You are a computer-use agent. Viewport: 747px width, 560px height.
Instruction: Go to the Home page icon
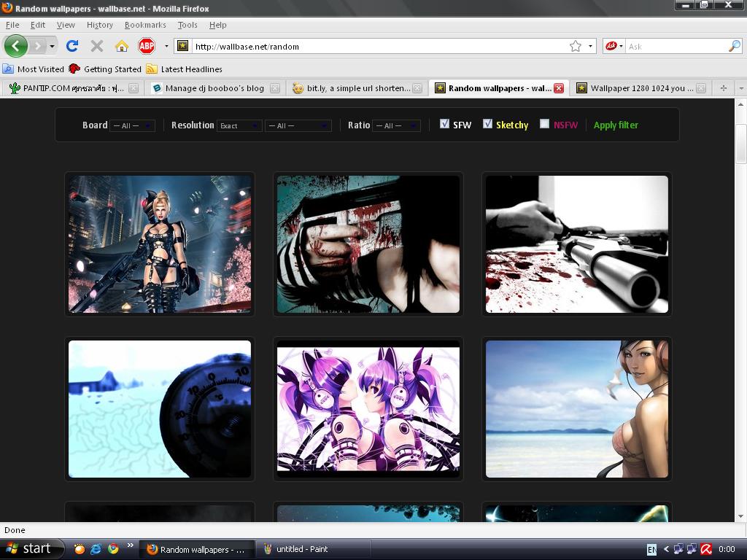(122, 46)
